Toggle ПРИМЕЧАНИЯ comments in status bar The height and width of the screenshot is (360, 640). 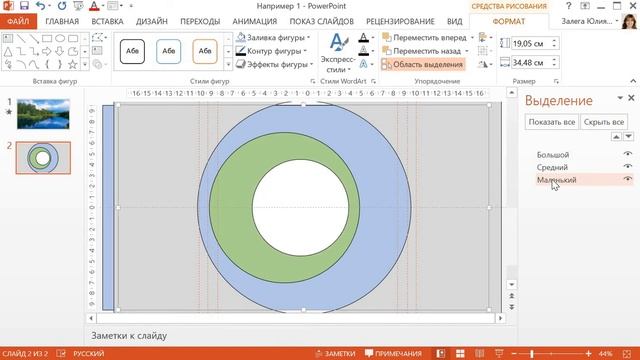(x=393, y=353)
